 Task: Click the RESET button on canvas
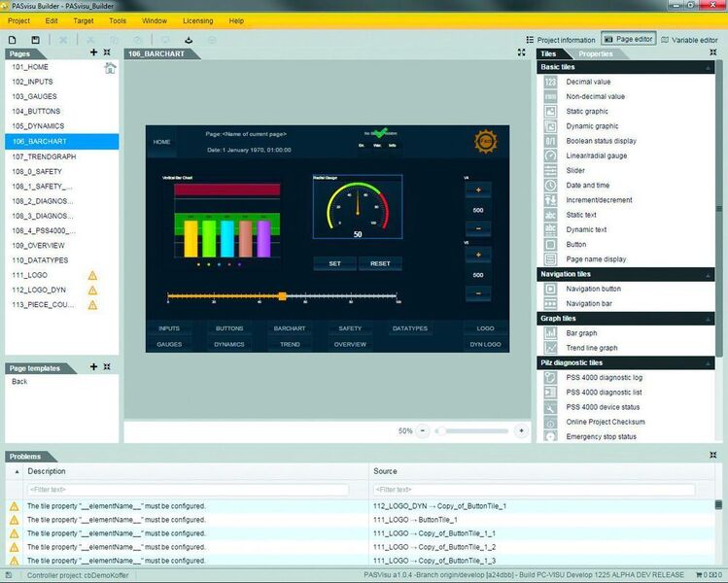pyautogui.click(x=380, y=263)
